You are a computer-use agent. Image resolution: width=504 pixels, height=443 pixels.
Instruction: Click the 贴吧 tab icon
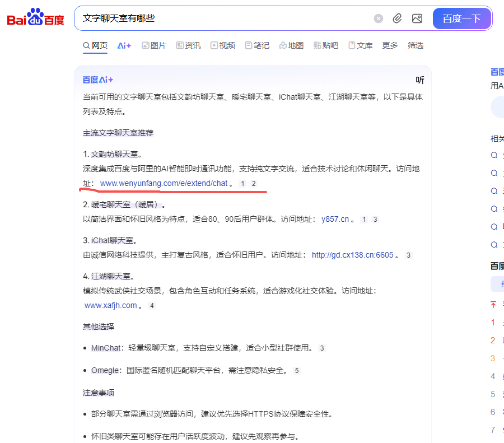pos(318,45)
